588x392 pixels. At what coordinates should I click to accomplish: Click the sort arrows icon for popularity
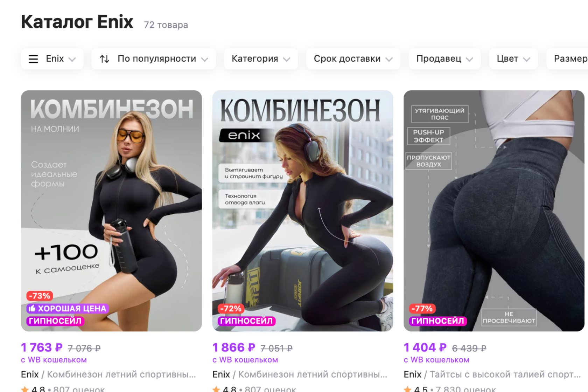tap(104, 59)
